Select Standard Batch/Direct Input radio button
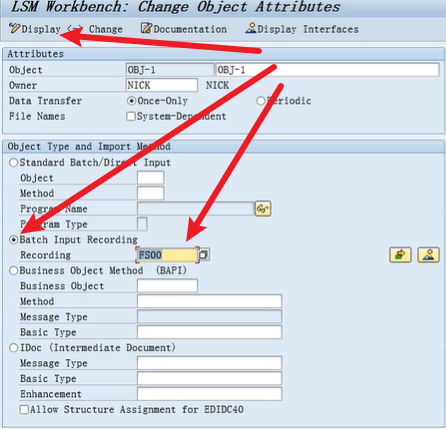 [x=13, y=163]
